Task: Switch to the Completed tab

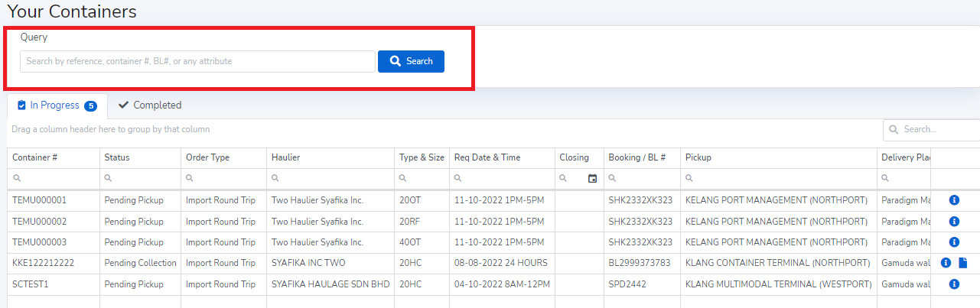Action: [x=150, y=105]
